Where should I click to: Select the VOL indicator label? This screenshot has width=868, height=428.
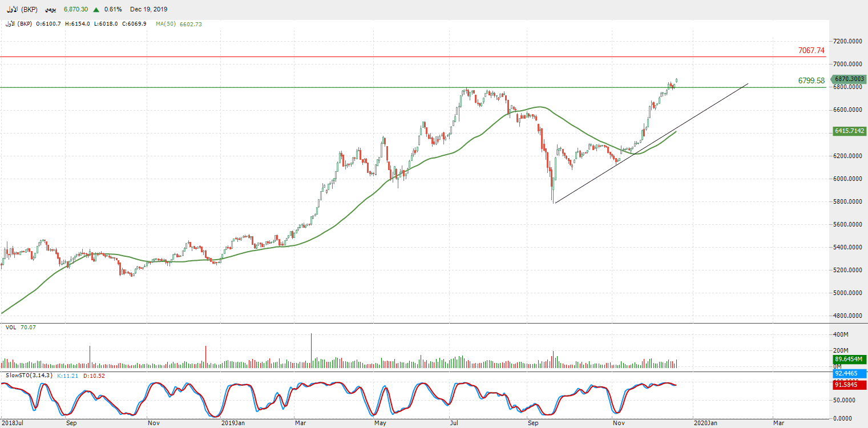pyautogui.click(x=11, y=328)
